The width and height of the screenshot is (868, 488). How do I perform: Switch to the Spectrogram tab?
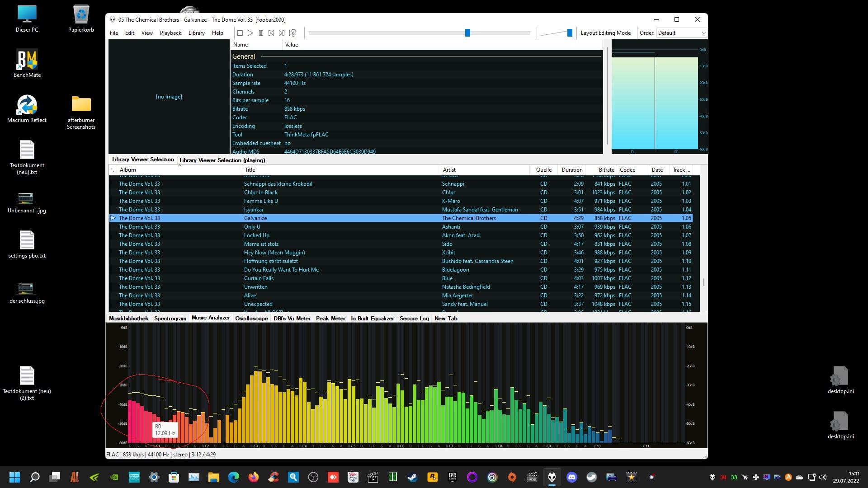click(x=170, y=319)
